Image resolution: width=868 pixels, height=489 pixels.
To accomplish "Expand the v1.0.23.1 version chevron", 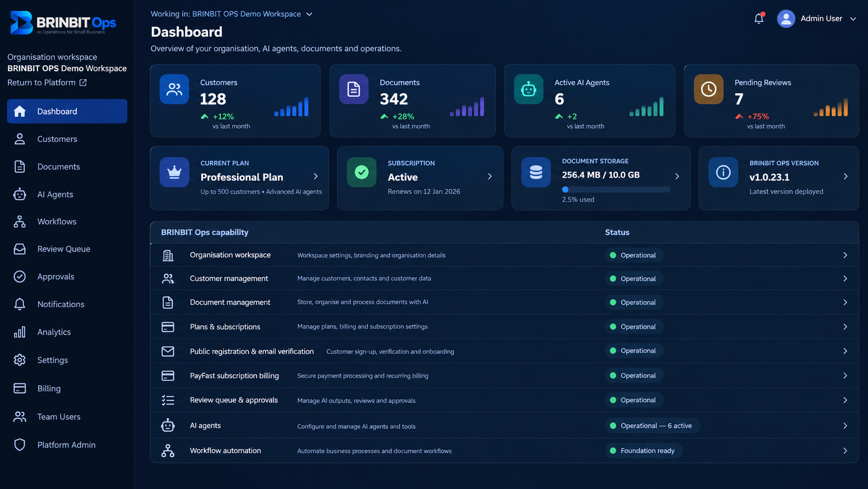I will 846,176.
